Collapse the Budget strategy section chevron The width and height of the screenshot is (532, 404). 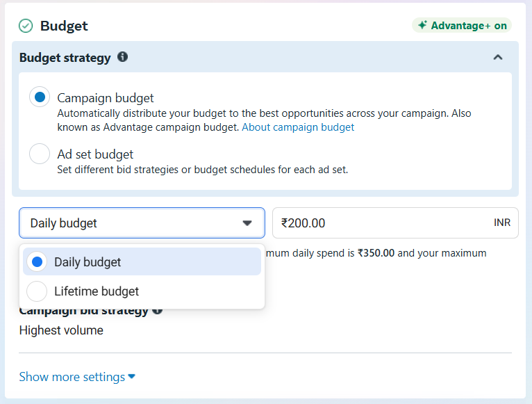pos(498,57)
